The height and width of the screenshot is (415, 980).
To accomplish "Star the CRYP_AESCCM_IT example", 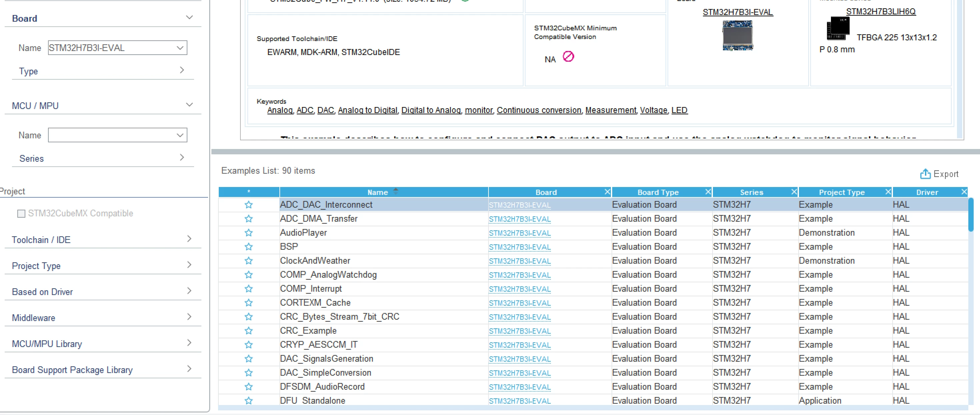I will click(249, 345).
